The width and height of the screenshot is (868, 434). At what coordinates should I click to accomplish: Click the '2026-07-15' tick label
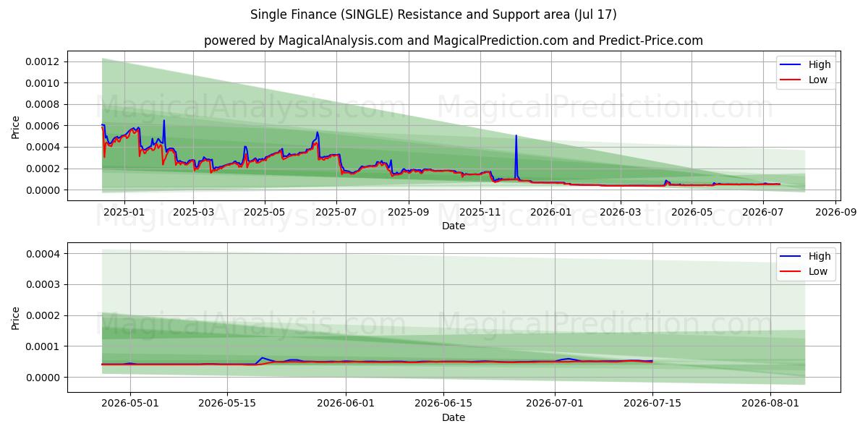click(652, 404)
